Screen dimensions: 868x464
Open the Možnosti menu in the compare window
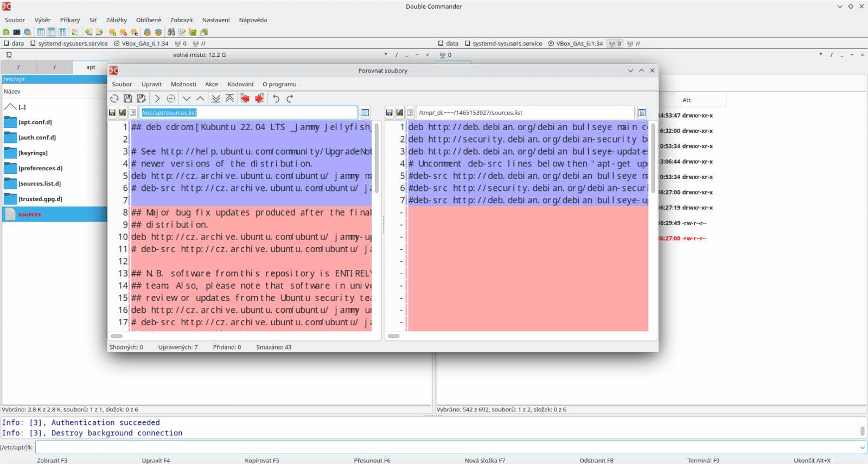click(x=183, y=84)
